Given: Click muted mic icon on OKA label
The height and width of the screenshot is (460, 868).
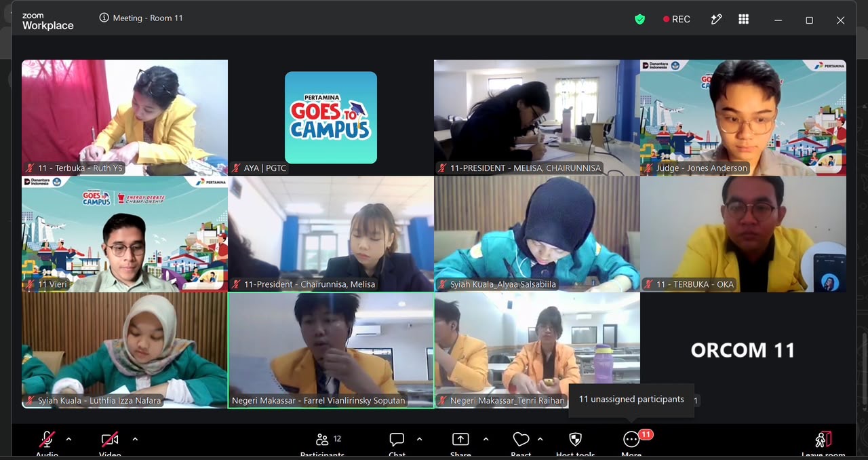Looking at the screenshot, I should [648, 284].
